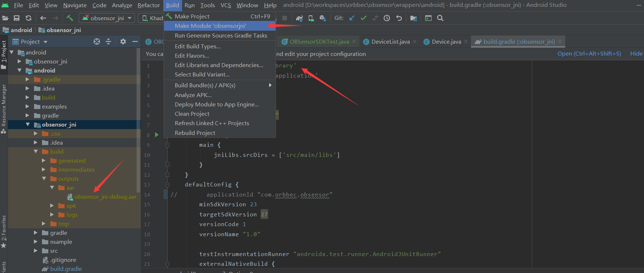The image size is (644, 273).
Task: Click the Save All toolbar icon
Action: coord(17,18)
